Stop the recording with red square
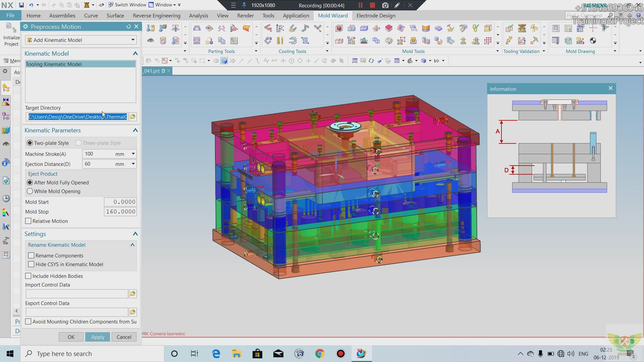644x362 pixels. coord(372,5)
